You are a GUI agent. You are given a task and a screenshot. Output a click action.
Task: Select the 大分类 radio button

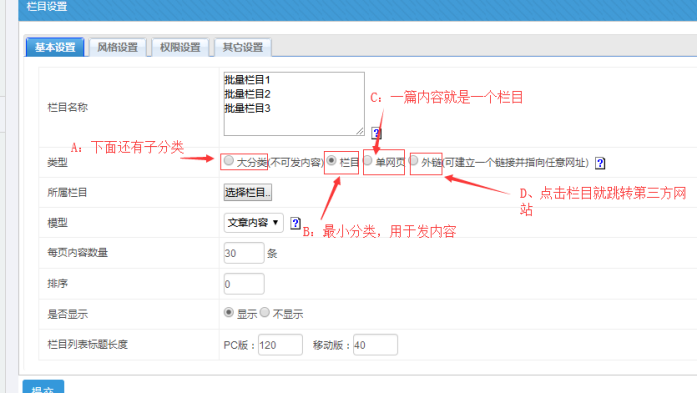click(x=229, y=161)
